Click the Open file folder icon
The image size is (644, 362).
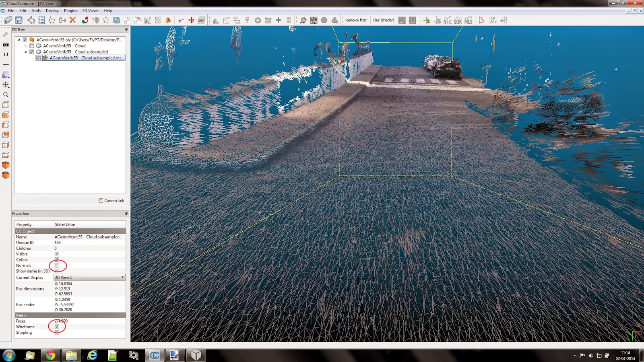tap(8, 20)
